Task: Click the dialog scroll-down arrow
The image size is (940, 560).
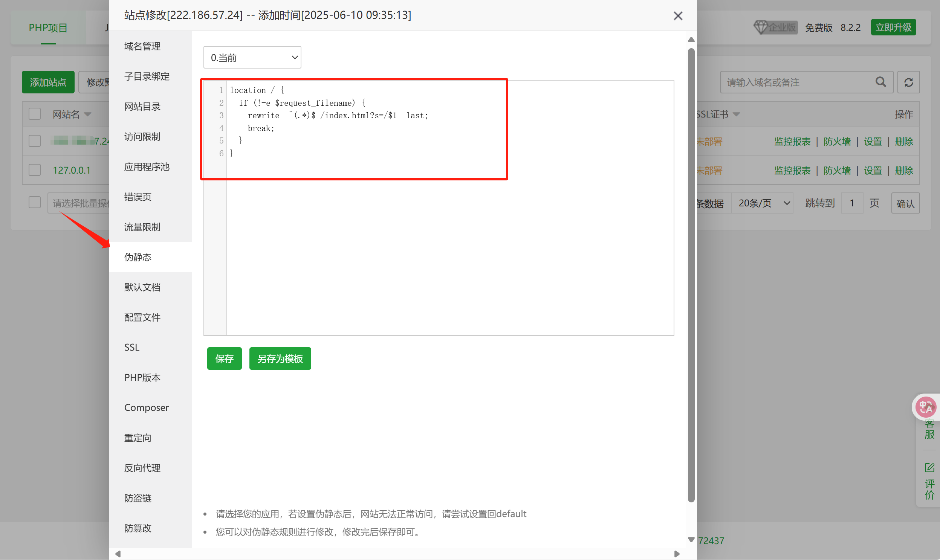Action: pyautogui.click(x=691, y=540)
